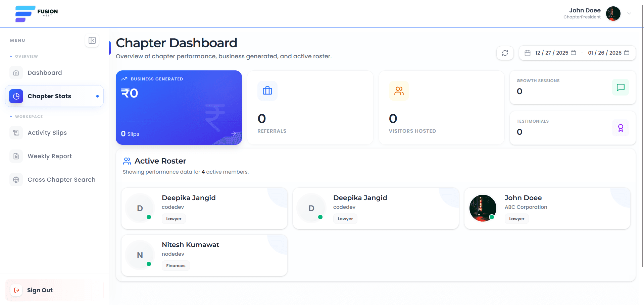This screenshot has height=305, width=644.
Task: Click the Sign Out button
Action: tap(40, 290)
